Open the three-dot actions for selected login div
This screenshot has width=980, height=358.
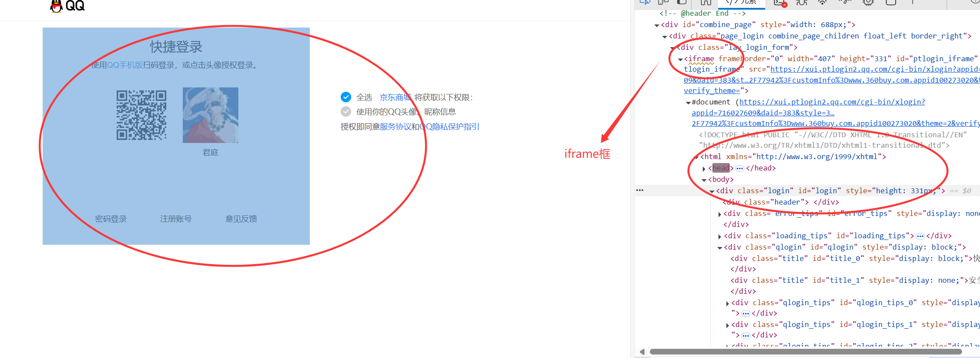(x=640, y=191)
